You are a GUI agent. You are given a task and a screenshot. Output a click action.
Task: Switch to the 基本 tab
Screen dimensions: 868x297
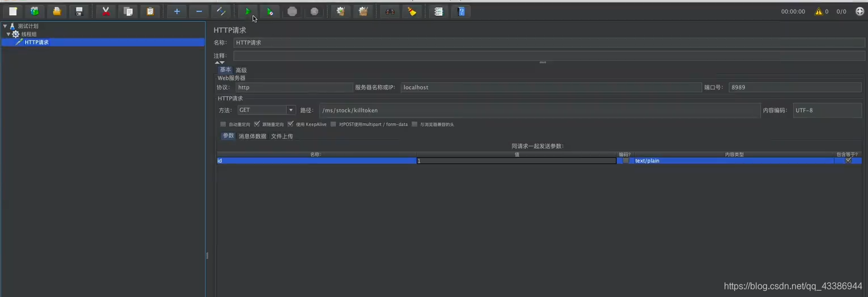(x=226, y=70)
